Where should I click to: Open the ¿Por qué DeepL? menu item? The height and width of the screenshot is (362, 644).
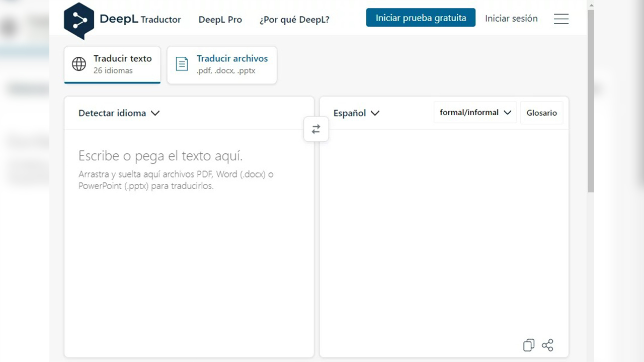coord(294,20)
